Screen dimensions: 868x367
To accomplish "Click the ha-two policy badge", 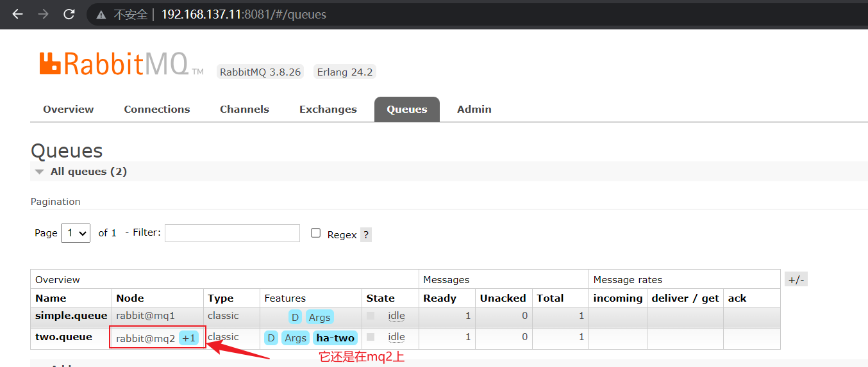I will click(x=335, y=338).
